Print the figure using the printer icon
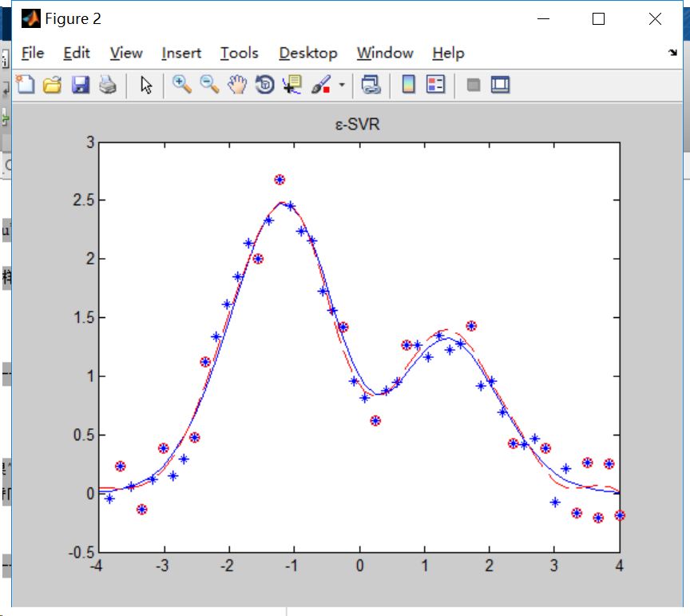Viewport: 690px width, 616px height. [x=107, y=84]
